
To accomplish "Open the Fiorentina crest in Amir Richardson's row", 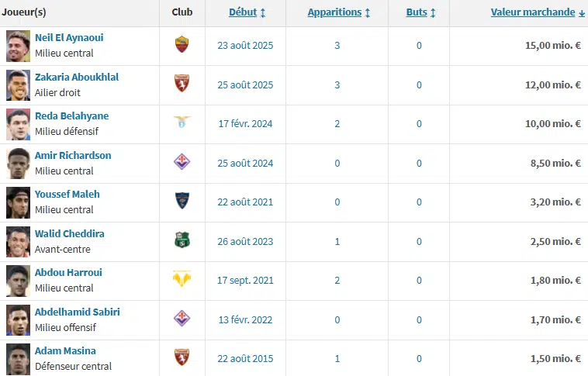I will pos(182,163).
